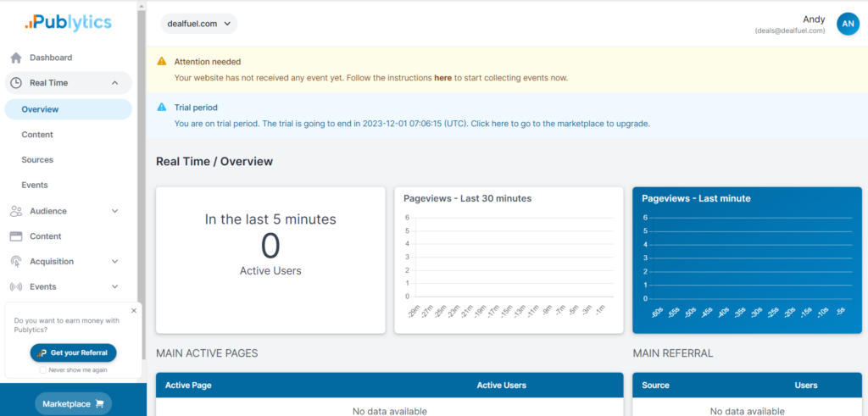Click the Source column header
This screenshot has height=416, width=868.
click(655, 385)
